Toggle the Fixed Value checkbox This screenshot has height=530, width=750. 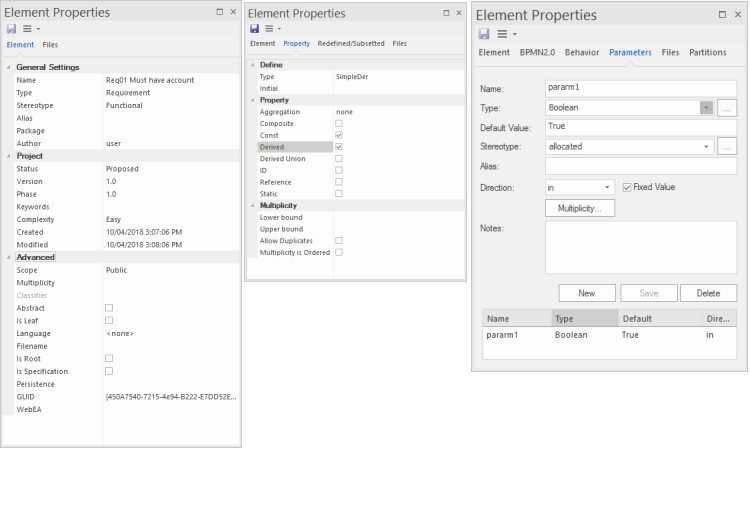click(627, 187)
